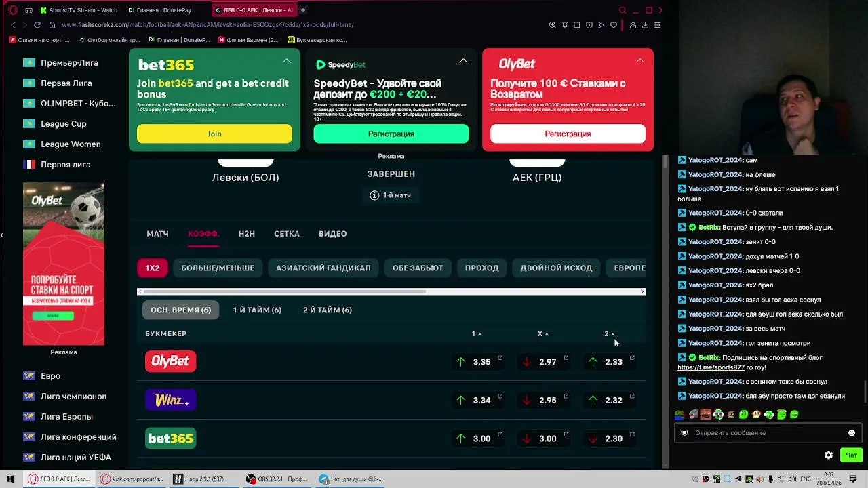This screenshot has width=868, height=488.
Task: Click SpeedyBet Регистрация button
Action: click(x=391, y=134)
